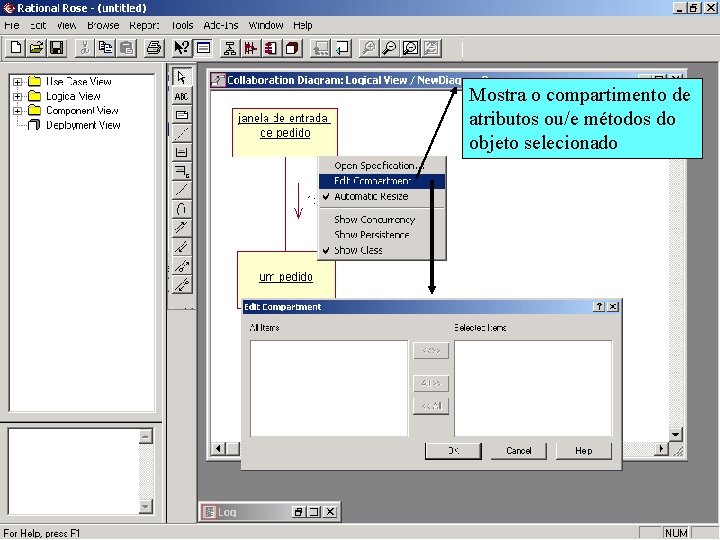Select the Reverse Link Message tool
Viewport: 720px width, 540px height.
(x=182, y=247)
